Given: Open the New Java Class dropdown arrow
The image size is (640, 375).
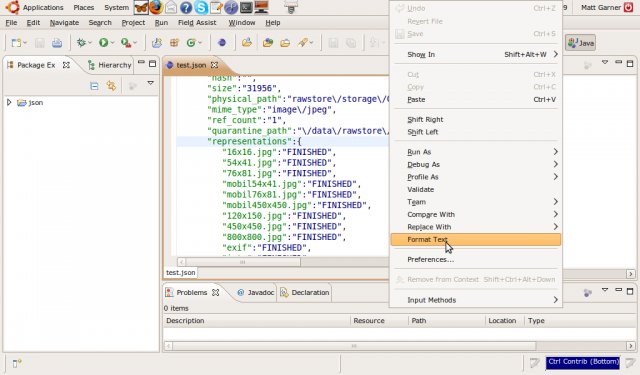Looking at the screenshot, I should click(x=200, y=42).
